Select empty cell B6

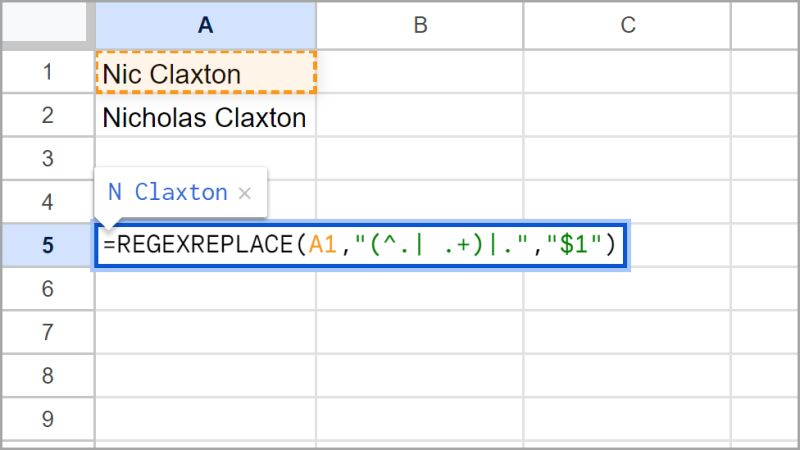(420, 289)
